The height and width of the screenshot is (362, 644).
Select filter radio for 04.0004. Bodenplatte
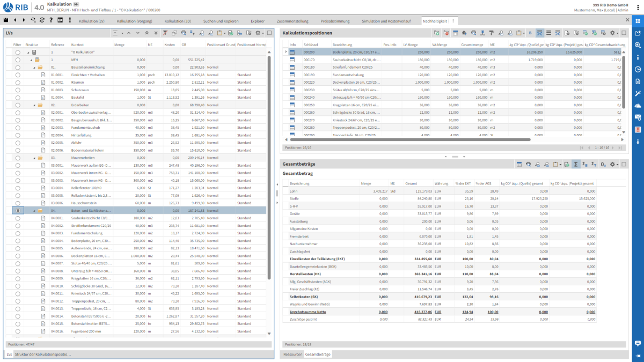[18, 241]
